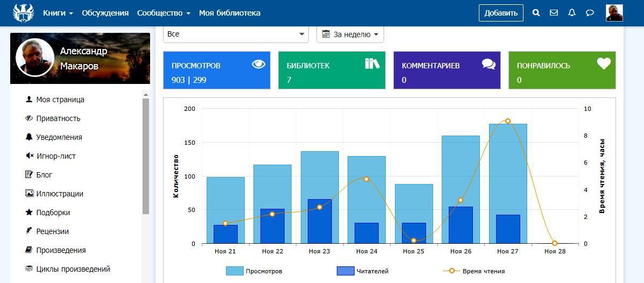644x283 pixels.
Task: Open search with the magnifier icon
Action: point(536,13)
